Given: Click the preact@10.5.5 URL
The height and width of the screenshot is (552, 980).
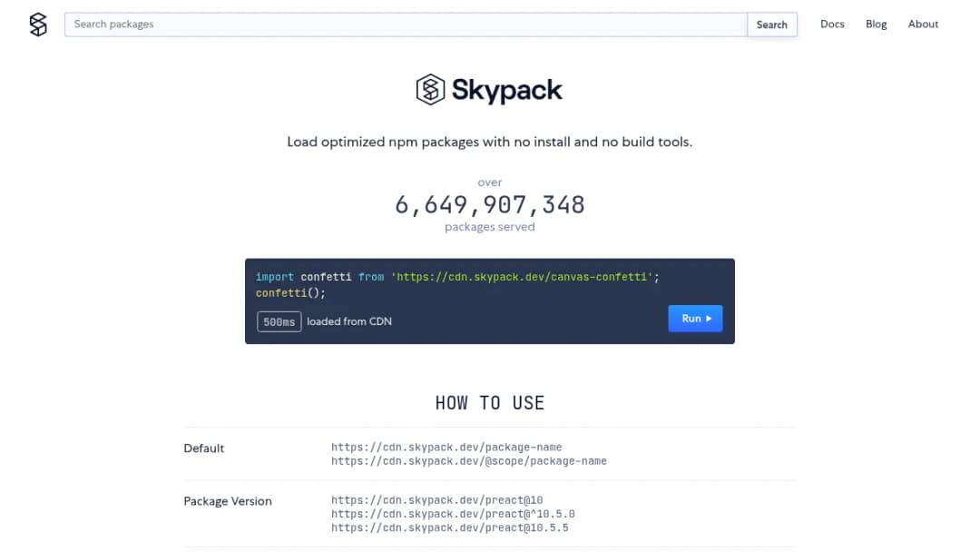Looking at the screenshot, I should [450, 527].
